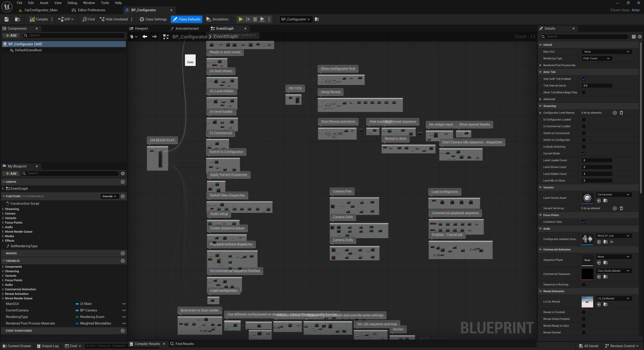The image size is (644, 350).
Task: Open the Override functions dropdown
Action: click(109, 196)
